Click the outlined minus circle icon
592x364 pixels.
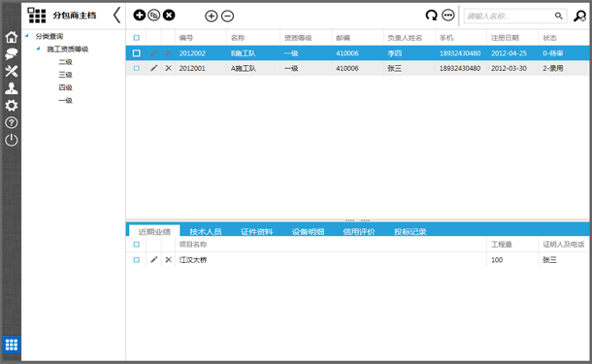pos(228,16)
